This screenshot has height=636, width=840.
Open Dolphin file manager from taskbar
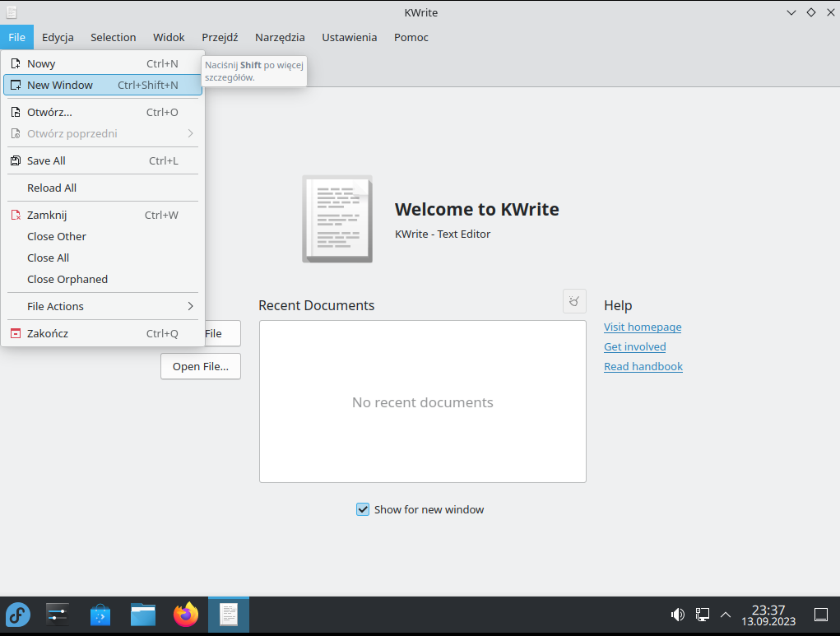143,615
